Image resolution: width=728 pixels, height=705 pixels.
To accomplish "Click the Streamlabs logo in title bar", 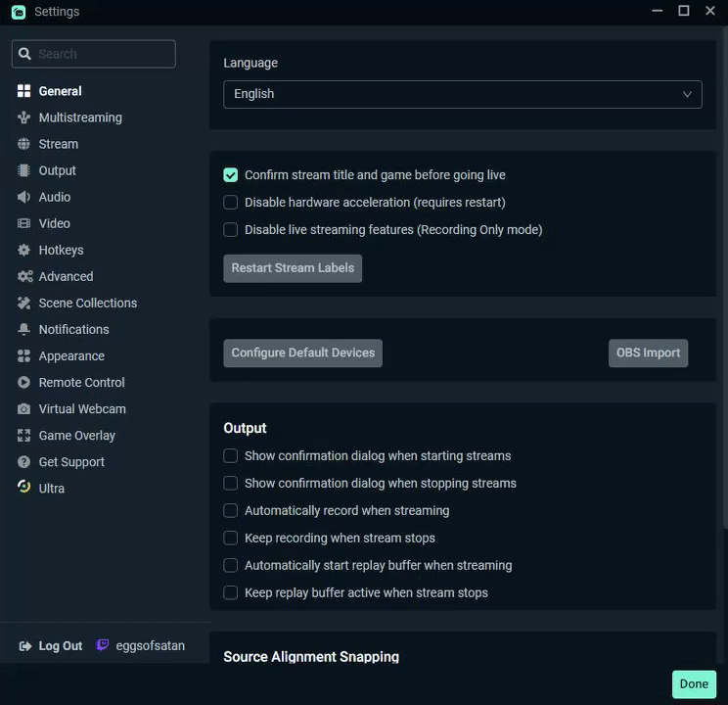I will coord(19,12).
